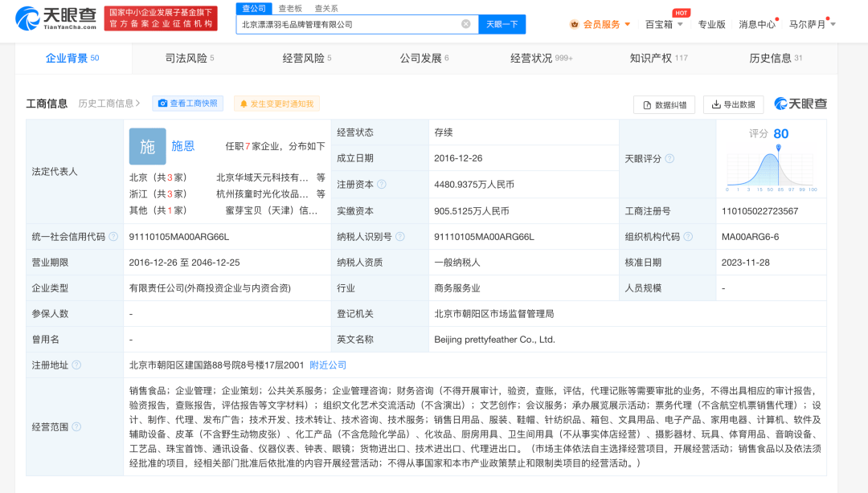Open the 专业版 link
This screenshot has height=493, width=868.
pos(711,24)
